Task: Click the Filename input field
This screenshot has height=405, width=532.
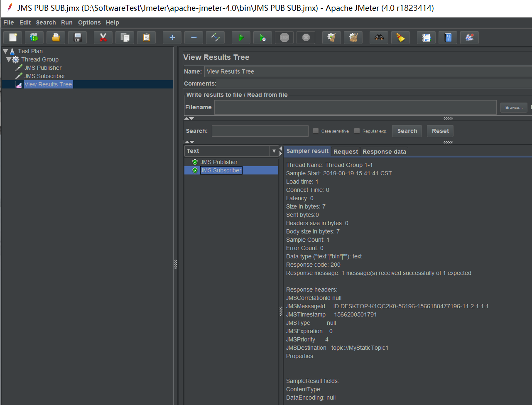Action: click(355, 107)
